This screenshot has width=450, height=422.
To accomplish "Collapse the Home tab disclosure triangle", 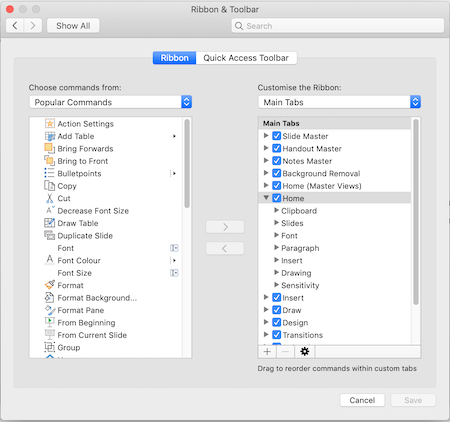I will [x=266, y=198].
